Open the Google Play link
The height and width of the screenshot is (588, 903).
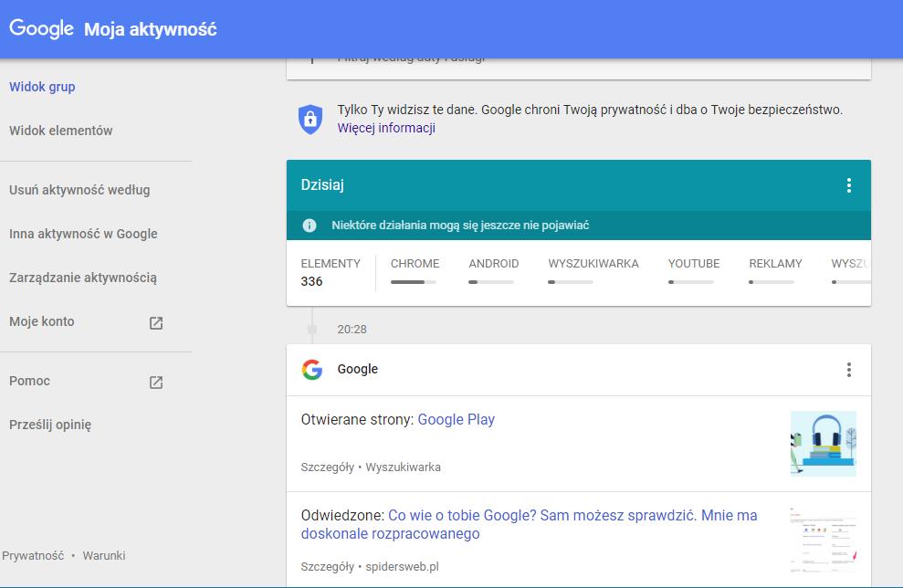(457, 420)
